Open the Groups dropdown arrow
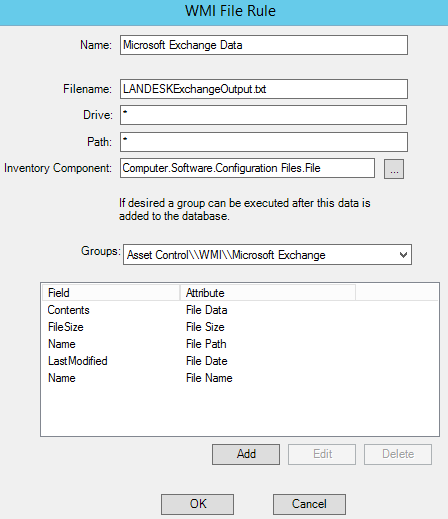Viewport: 448px width, 519px height. coord(403,255)
